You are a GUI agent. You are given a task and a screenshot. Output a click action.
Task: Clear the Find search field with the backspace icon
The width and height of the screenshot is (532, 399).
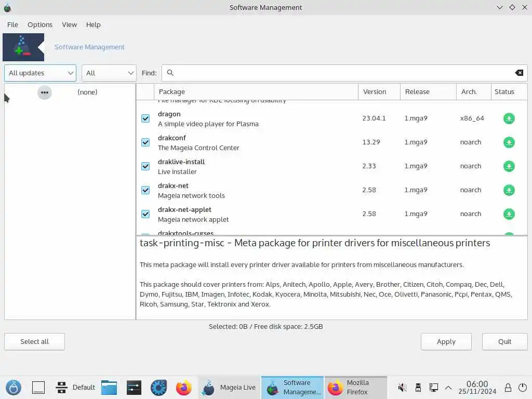(519, 73)
